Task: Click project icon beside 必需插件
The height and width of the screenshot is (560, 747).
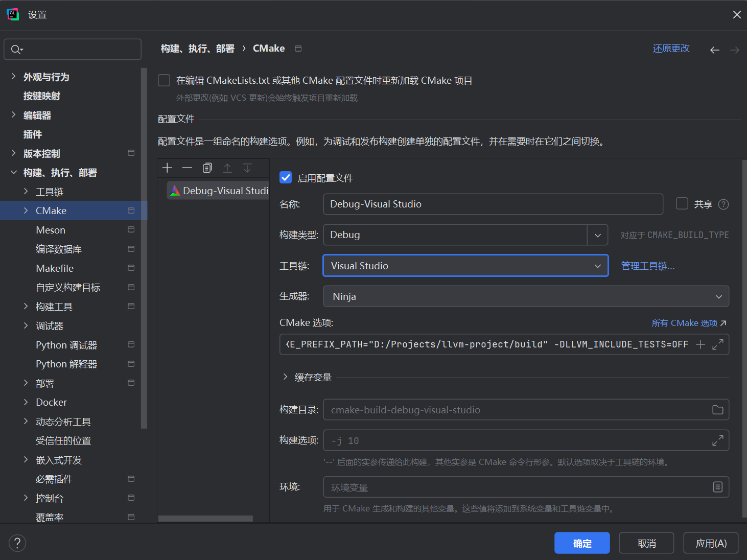Action: pos(131,479)
